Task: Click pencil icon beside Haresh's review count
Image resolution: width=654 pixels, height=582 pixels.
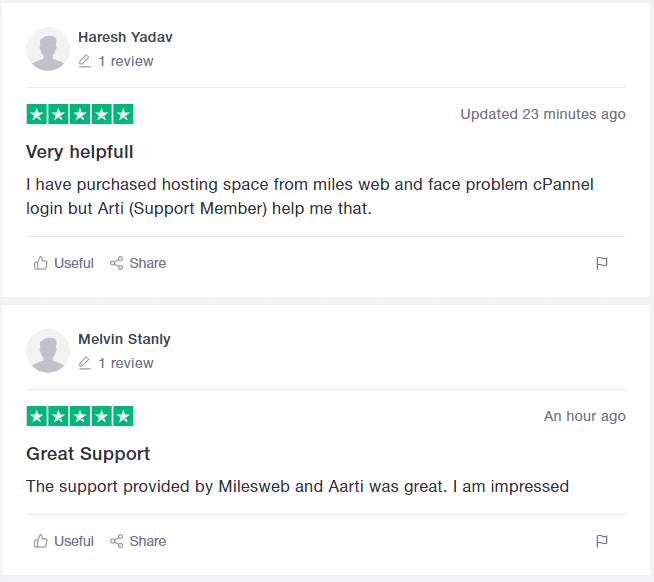Action: click(85, 61)
